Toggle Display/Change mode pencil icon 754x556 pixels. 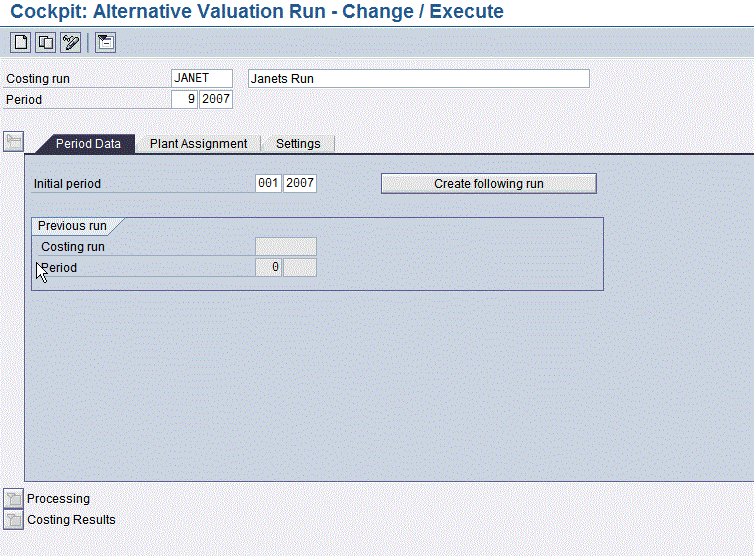tap(70, 42)
